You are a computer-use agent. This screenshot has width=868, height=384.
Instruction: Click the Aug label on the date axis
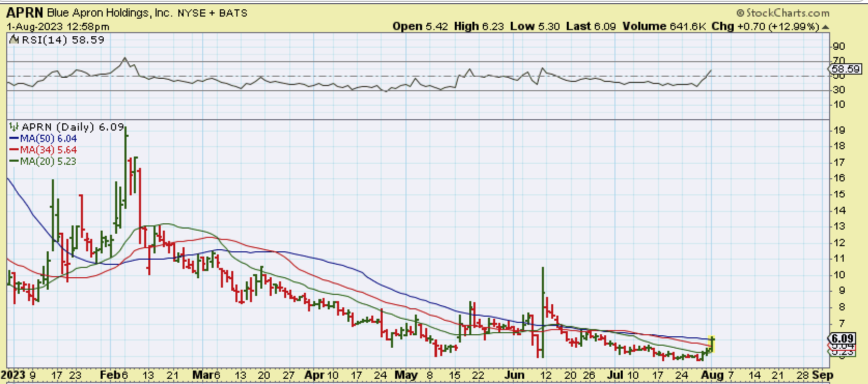click(711, 375)
